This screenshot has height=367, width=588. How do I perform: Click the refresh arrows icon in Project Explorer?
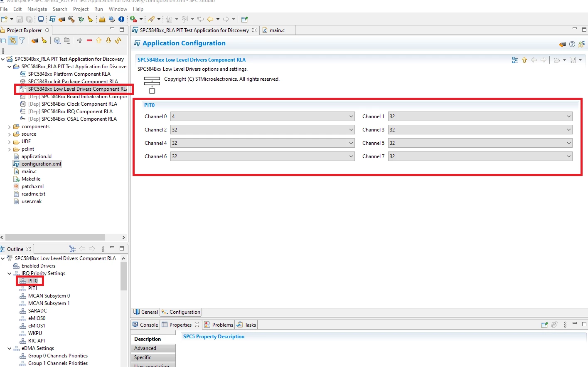118,40
